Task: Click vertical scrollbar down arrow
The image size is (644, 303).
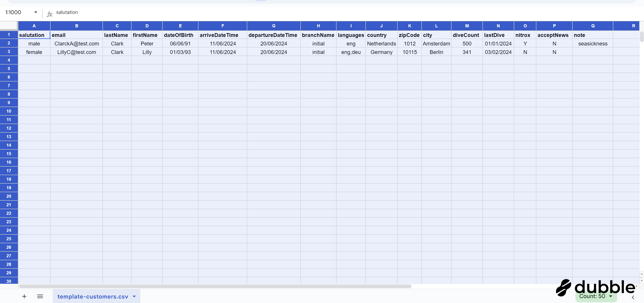Action: pos(642,280)
